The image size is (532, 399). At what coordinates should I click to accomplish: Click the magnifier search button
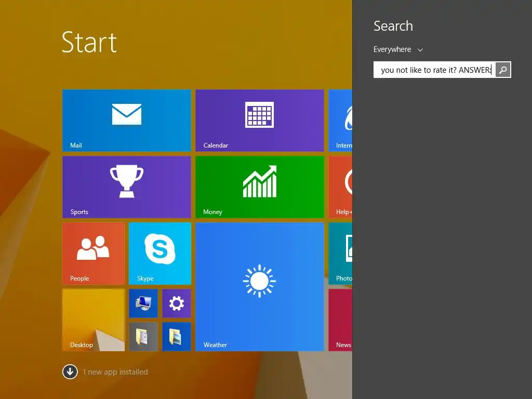point(503,70)
